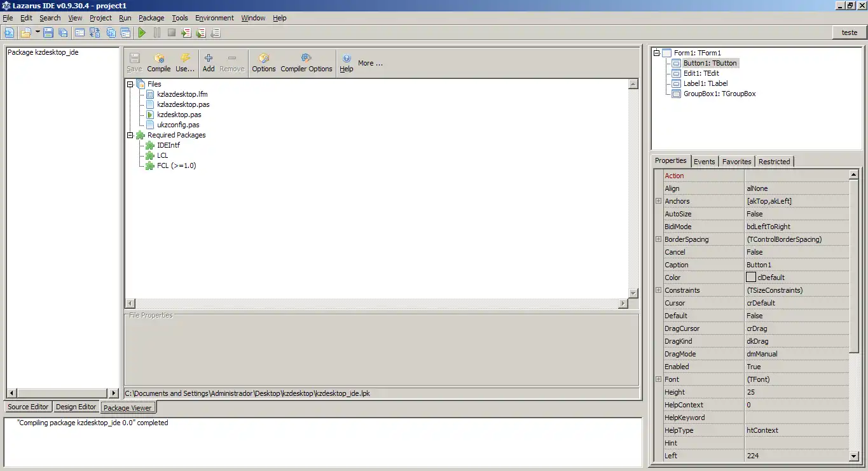Toggle between form and unit view icon
Screen dimensions: 868x471
click(x=95, y=32)
